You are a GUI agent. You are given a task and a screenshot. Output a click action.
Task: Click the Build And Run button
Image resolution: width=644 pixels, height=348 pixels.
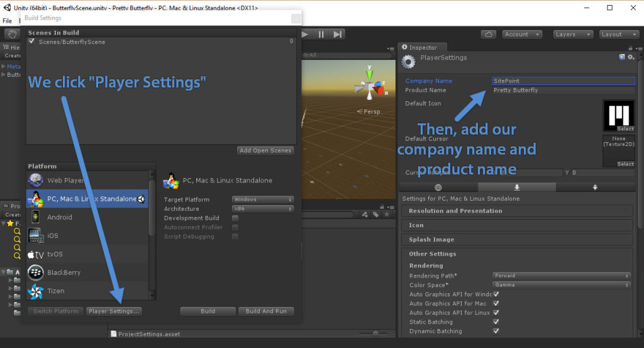266,311
